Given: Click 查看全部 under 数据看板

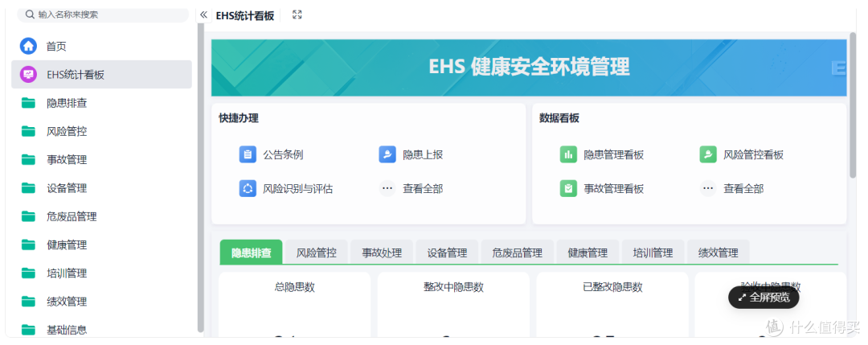Looking at the screenshot, I should coord(743,189).
